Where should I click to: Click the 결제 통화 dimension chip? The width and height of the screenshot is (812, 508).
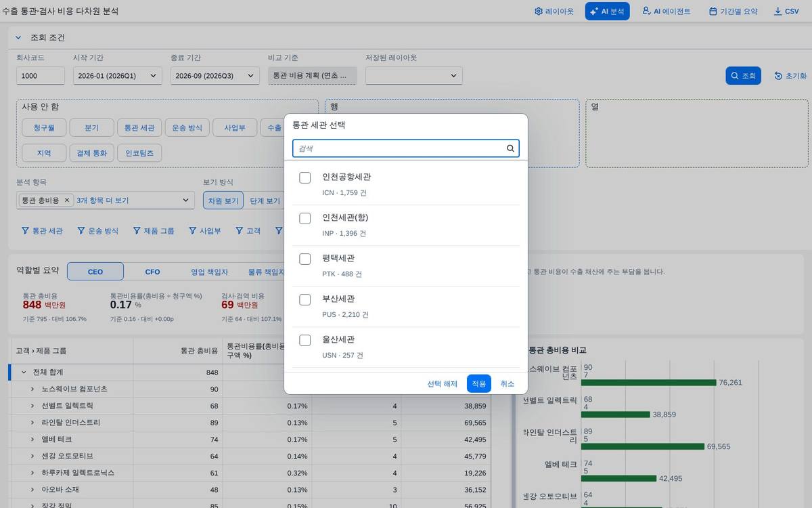coord(91,153)
